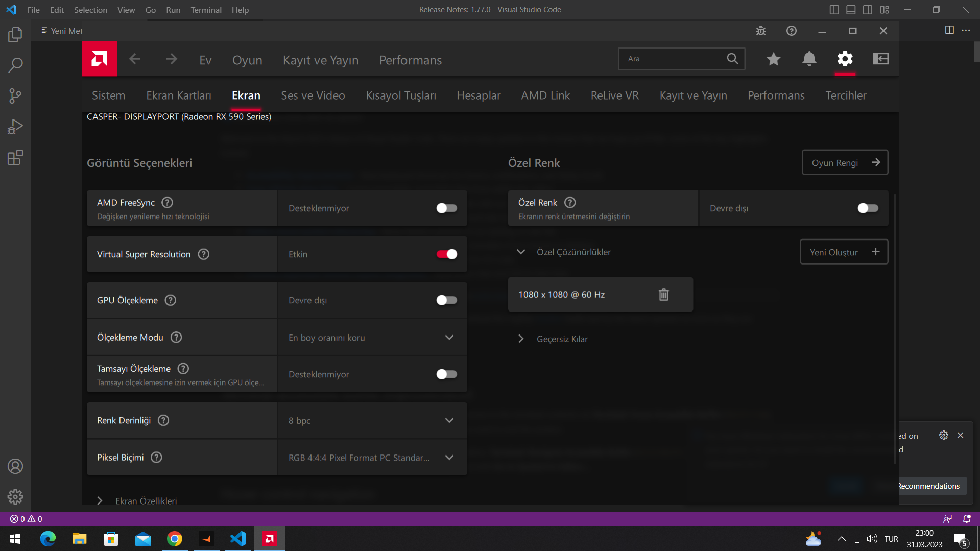Click notification settings gear in VS Code
Screen dimensions: 980x551
944,435
